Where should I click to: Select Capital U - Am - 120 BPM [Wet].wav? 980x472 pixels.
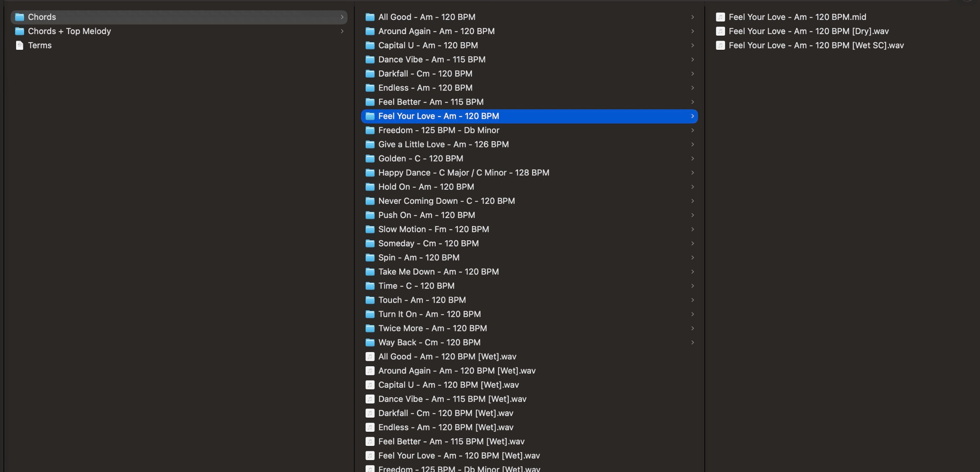tap(448, 385)
